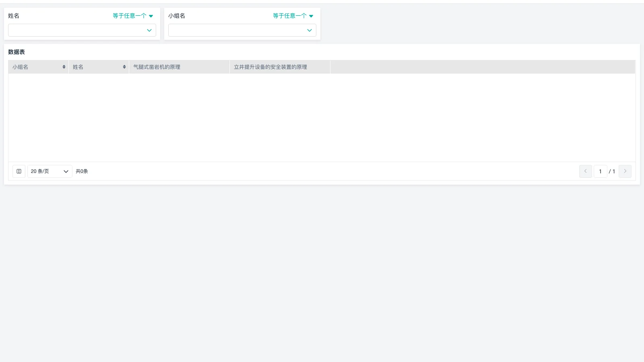Click the sort icon in 小组名 column
The height and width of the screenshot is (362, 644).
click(64, 67)
